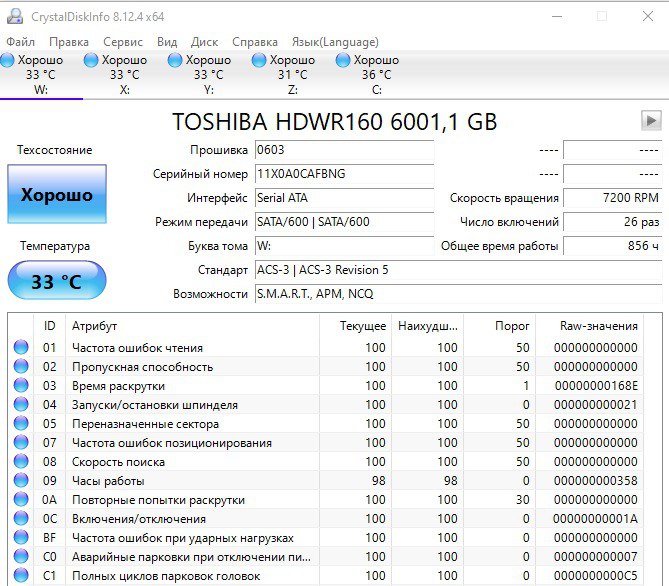Open the Правка menu
Viewport: 669px width, 586px height.
tap(69, 42)
